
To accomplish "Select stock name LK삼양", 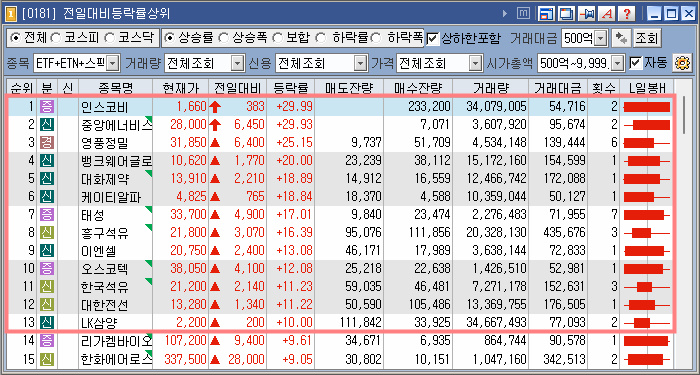I will point(99,323).
